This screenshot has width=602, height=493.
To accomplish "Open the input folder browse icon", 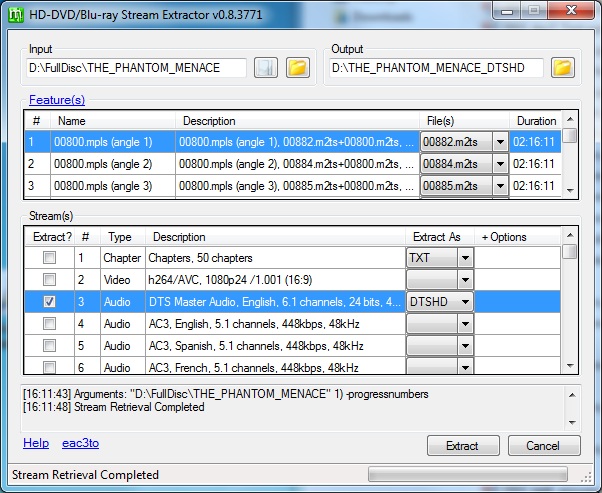I will (297, 68).
